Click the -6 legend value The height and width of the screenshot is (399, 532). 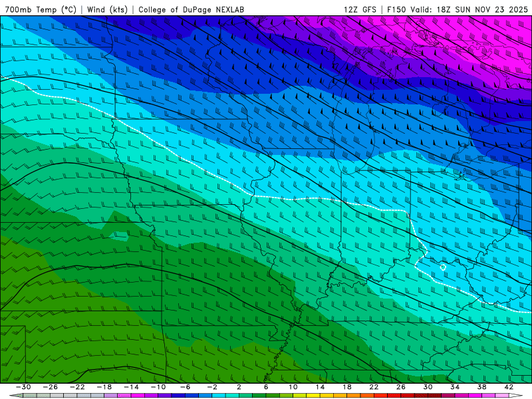pyautogui.click(x=186, y=387)
